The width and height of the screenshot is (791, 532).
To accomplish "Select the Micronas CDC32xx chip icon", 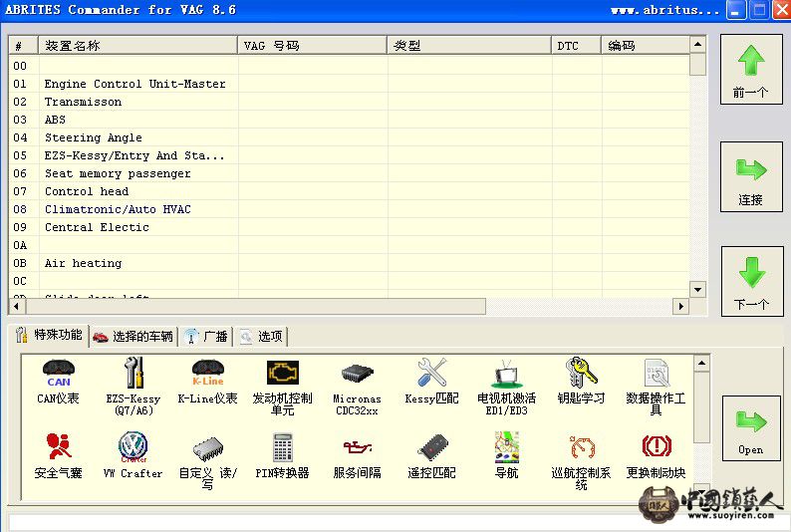I will 357,389.
